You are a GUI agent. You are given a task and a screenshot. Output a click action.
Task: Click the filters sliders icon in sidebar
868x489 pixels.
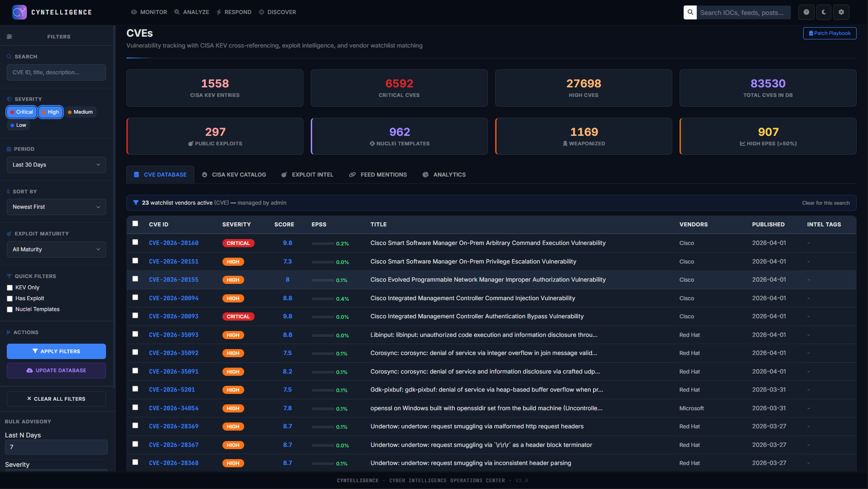9,37
